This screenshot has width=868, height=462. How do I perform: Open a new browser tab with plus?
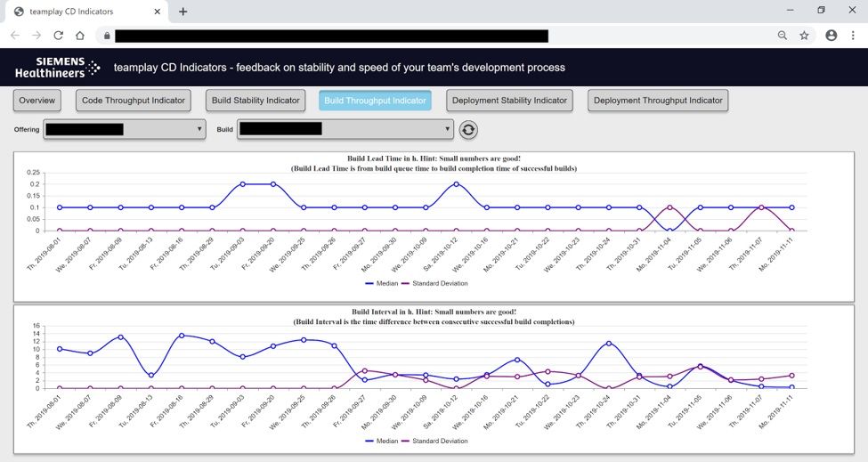point(183,12)
